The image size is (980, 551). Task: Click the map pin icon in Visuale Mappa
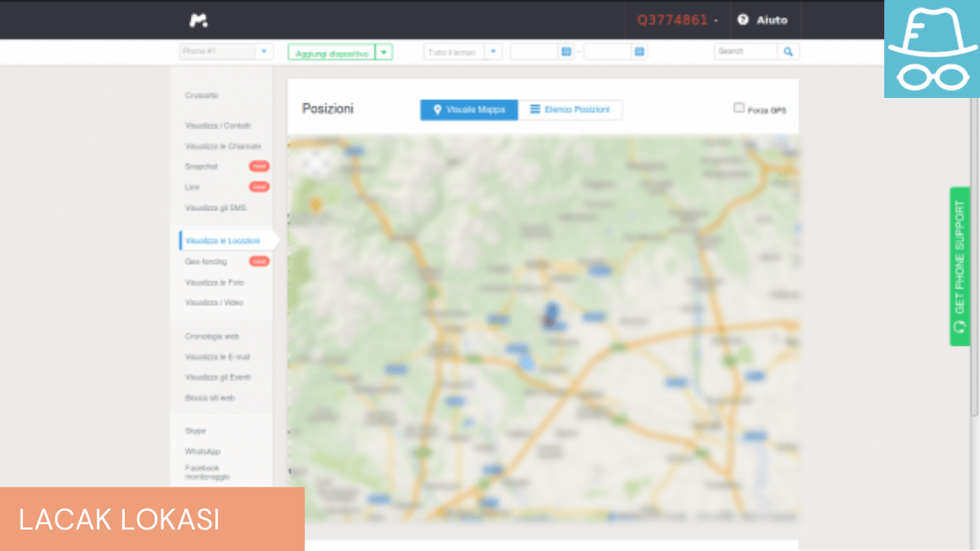(x=437, y=109)
